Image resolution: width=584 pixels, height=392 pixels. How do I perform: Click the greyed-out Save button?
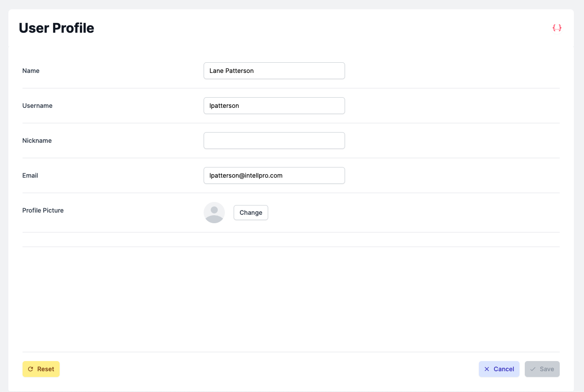[x=542, y=369]
